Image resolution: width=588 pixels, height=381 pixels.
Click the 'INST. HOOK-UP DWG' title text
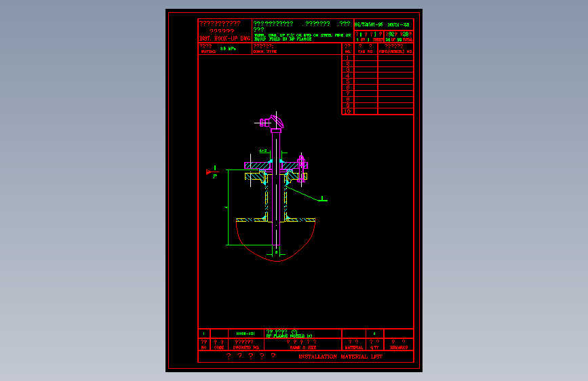pyautogui.click(x=224, y=39)
